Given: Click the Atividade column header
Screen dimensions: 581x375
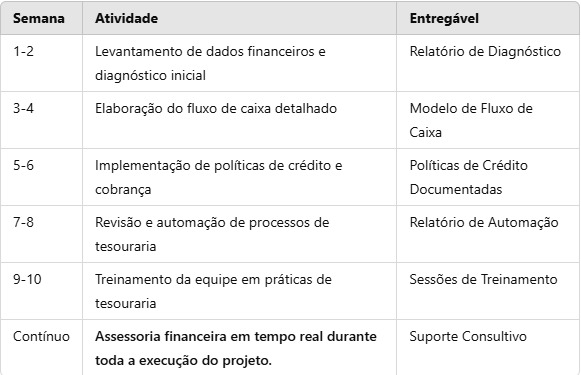Looking at the screenshot, I should click(x=126, y=18).
